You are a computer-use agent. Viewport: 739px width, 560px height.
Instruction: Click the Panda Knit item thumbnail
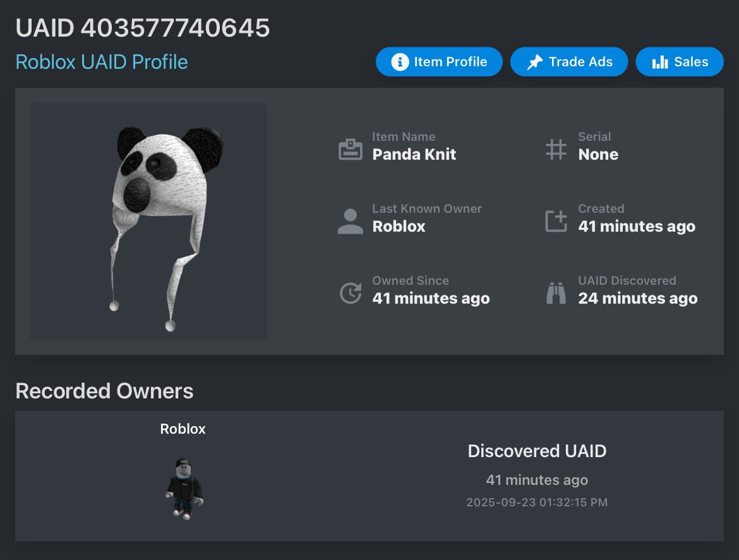coord(148,221)
